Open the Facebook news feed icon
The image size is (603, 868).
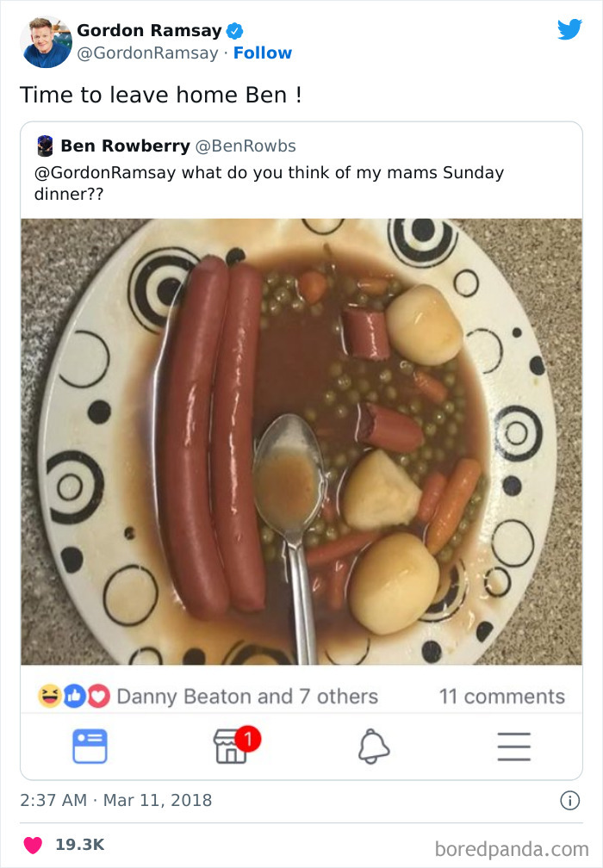pos(90,747)
